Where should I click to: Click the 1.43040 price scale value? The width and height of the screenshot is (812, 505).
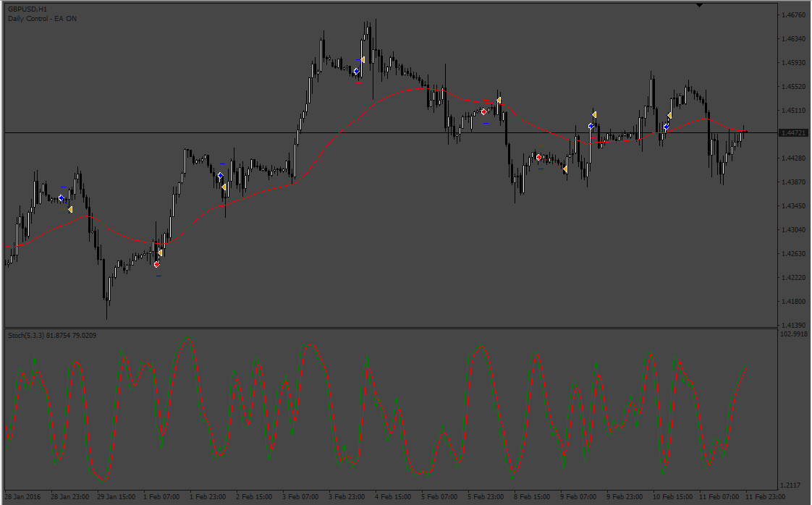(793, 229)
